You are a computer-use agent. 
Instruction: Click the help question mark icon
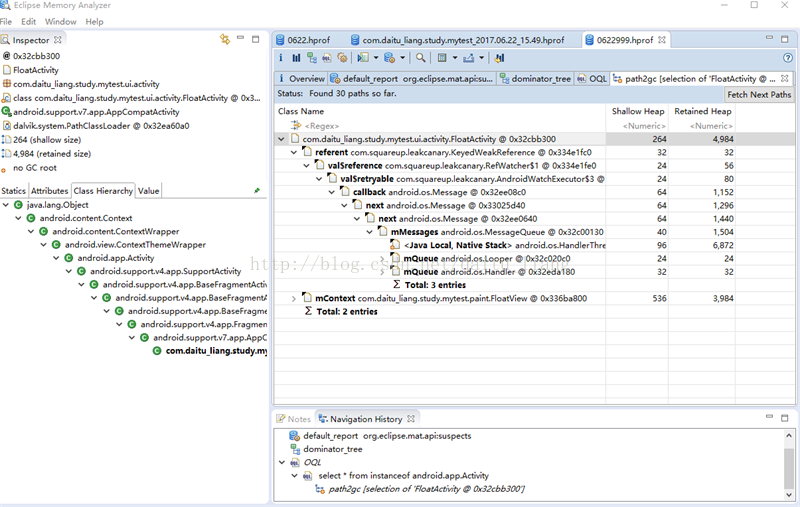click(x=788, y=58)
